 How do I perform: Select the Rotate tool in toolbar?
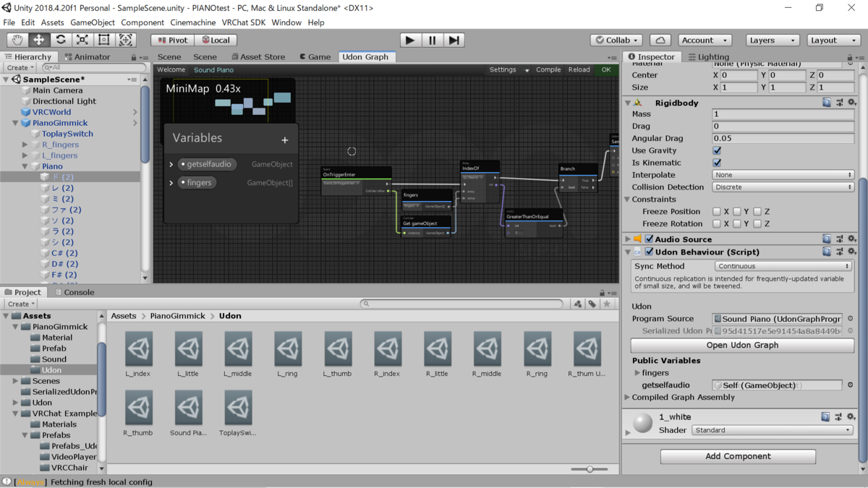(61, 40)
